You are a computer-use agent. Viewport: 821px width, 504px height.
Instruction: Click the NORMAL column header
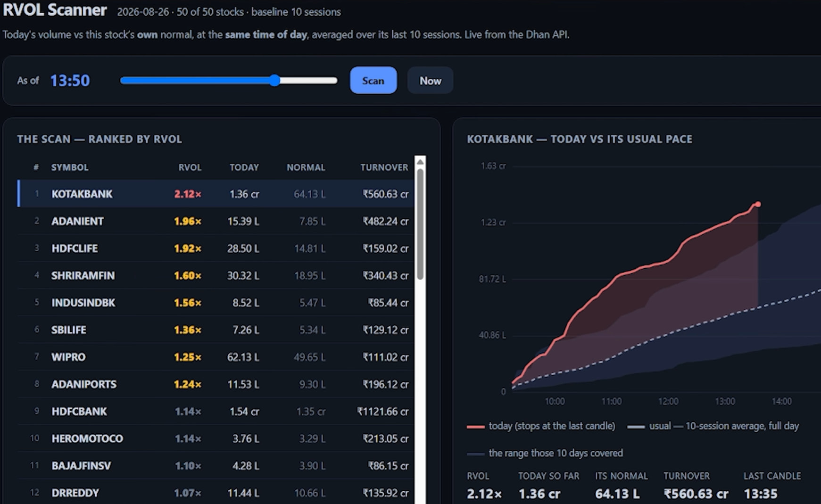click(306, 167)
